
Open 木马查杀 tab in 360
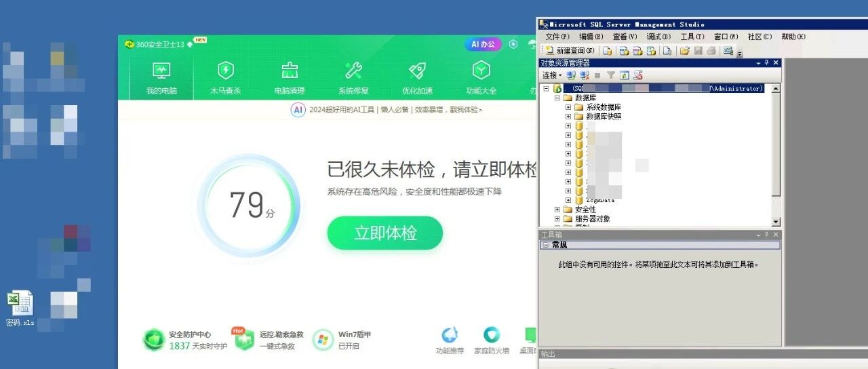(x=226, y=79)
